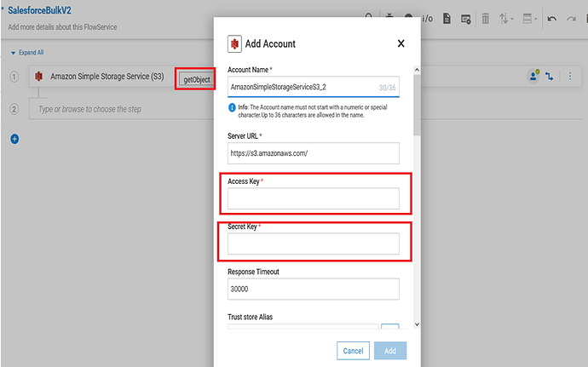Click the window-with-gear settings toolbar icon
The image size is (588, 367).
[x=466, y=19]
